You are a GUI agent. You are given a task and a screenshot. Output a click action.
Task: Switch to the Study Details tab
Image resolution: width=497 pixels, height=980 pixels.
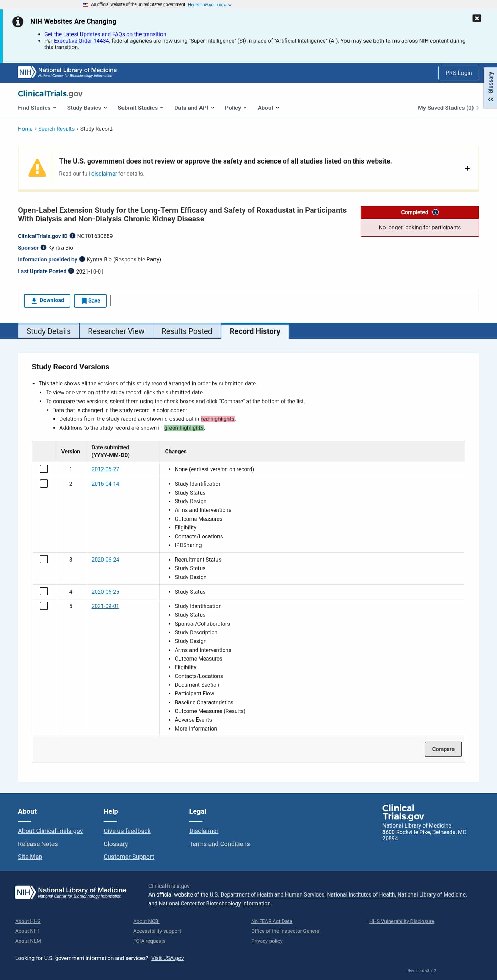(49, 331)
